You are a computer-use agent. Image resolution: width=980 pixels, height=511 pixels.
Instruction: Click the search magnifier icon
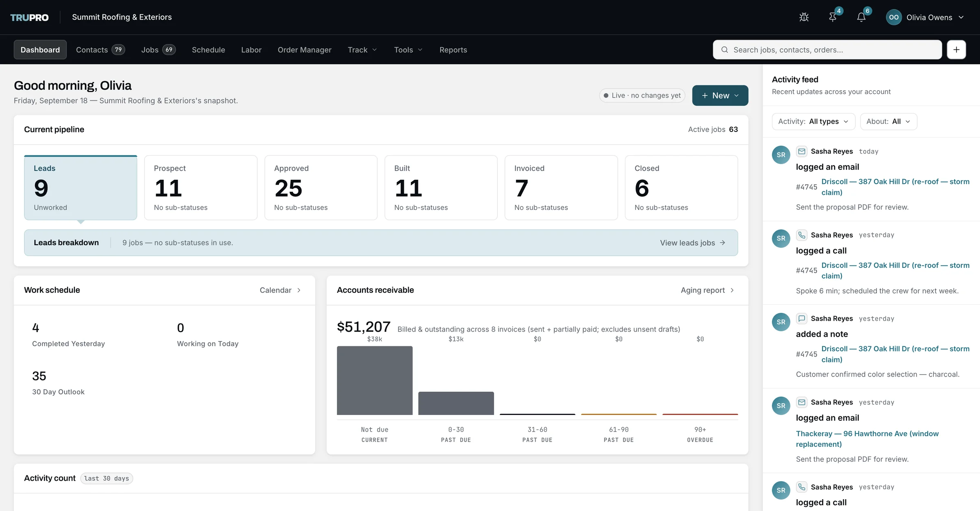[725, 50]
